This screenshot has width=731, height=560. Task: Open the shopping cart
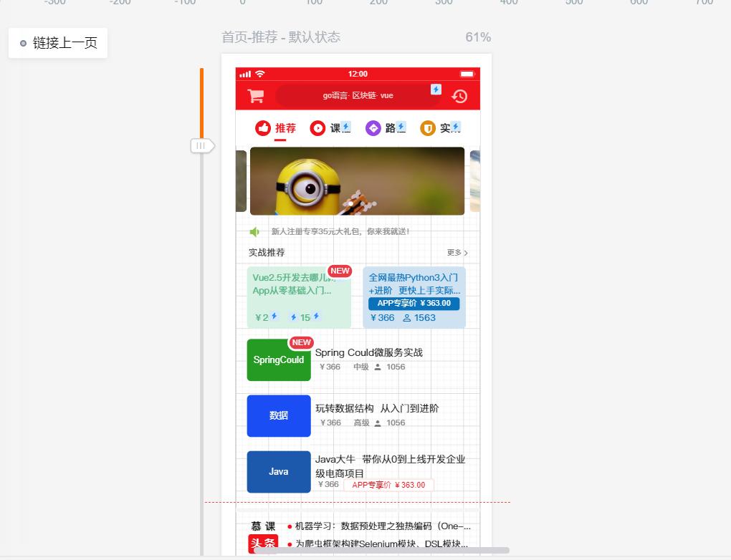pos(255,95)
